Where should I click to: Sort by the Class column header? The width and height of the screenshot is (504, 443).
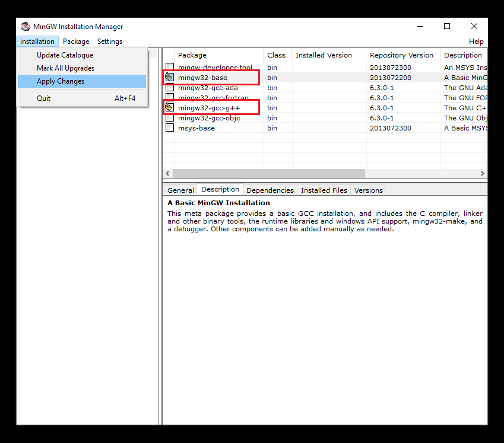(277, 55)
